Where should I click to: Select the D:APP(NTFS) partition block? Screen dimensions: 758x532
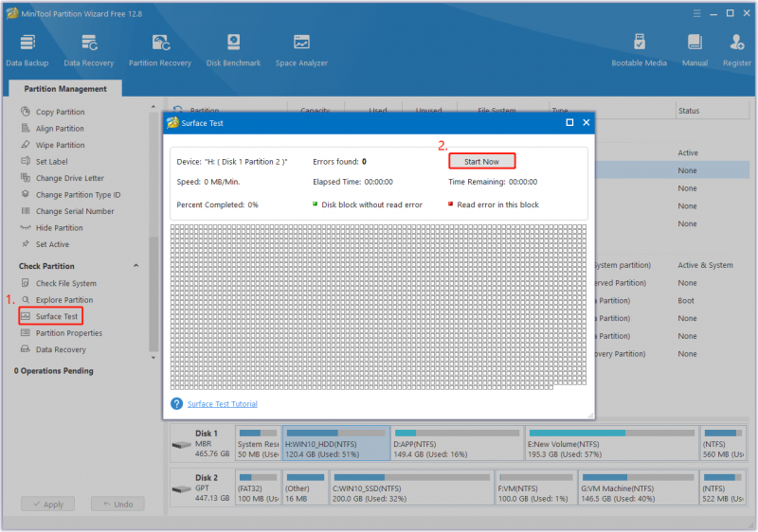click(457, 443)
